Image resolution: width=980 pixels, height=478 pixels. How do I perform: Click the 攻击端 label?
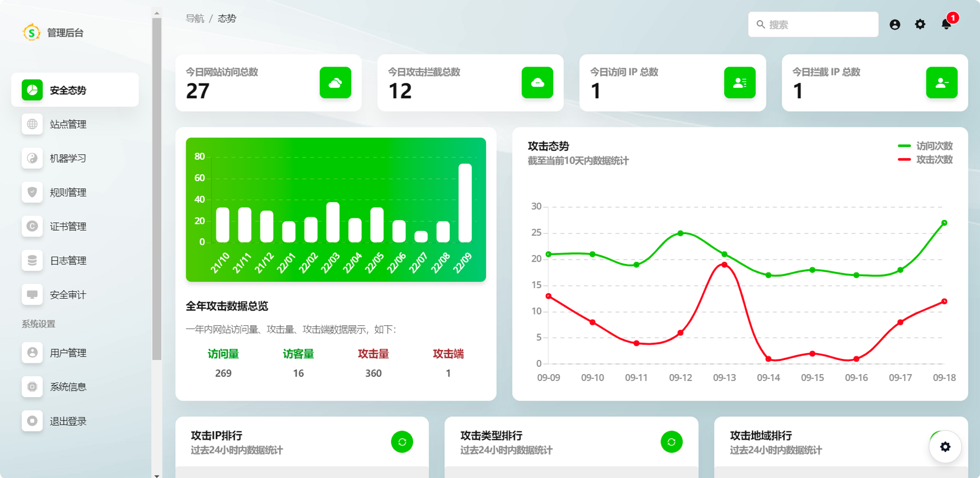tap(448, 354)
